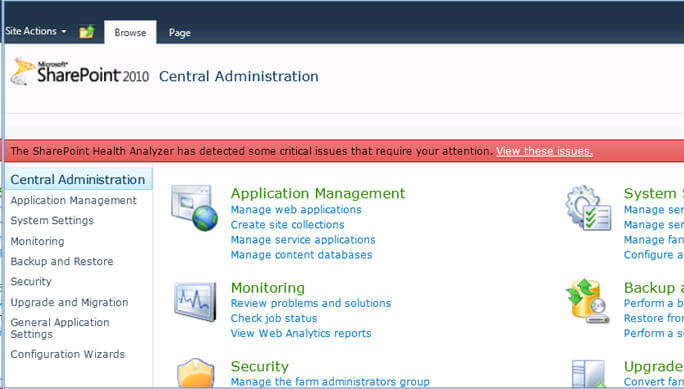The width and height of the screenshot is (684, 389).
Task: Click Manage content databases
Action: tap(301, 255)
